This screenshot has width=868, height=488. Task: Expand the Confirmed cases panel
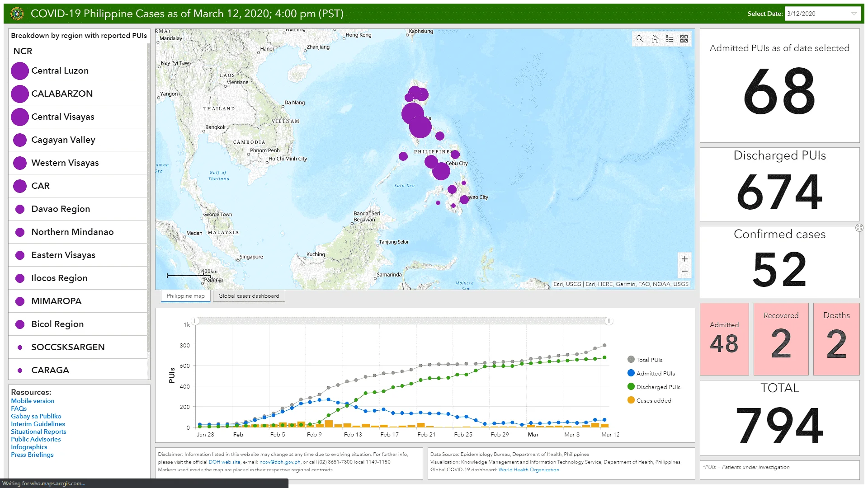click(x=859, y=228)
